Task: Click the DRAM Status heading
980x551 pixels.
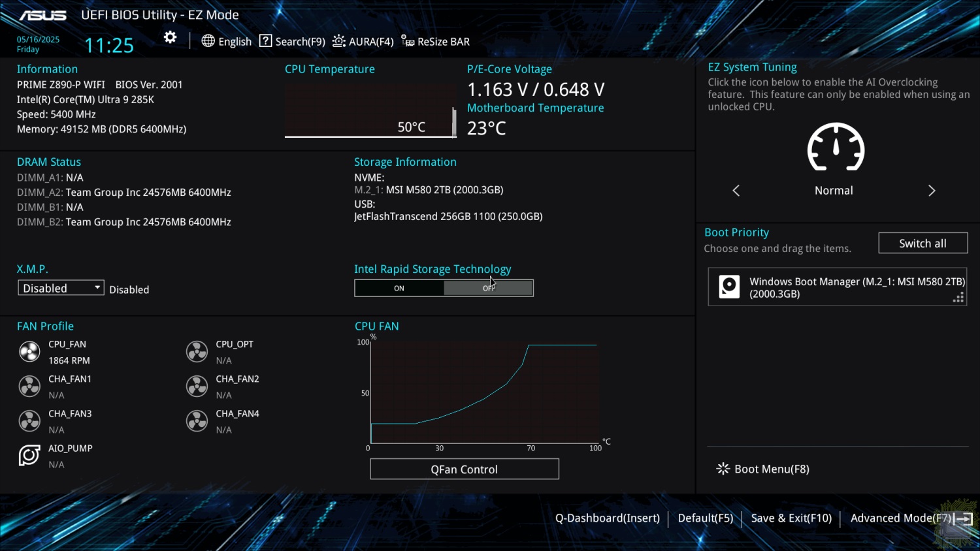Action: coord(49,162)
